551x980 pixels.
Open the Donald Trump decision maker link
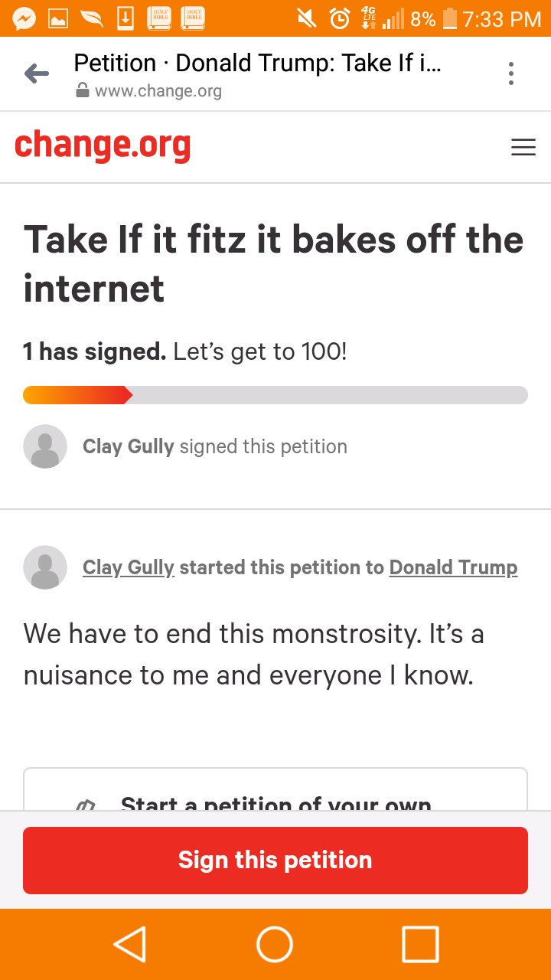[454, 567]
